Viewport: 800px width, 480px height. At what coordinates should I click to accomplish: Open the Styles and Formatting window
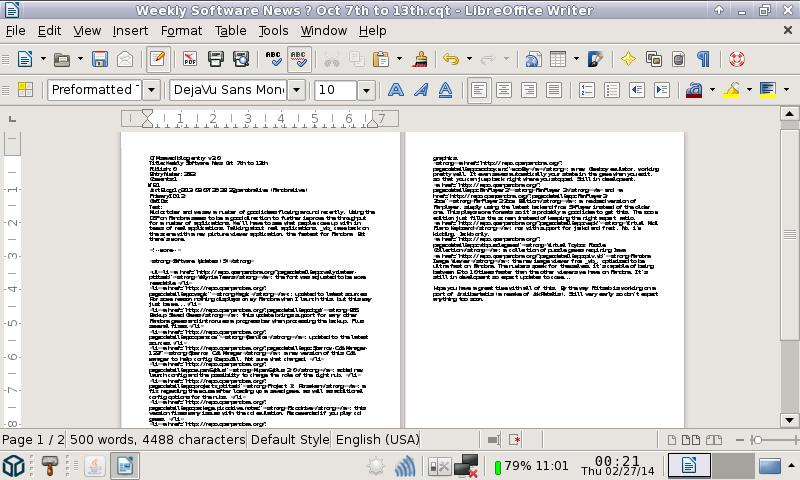click(x=25, y=90)
